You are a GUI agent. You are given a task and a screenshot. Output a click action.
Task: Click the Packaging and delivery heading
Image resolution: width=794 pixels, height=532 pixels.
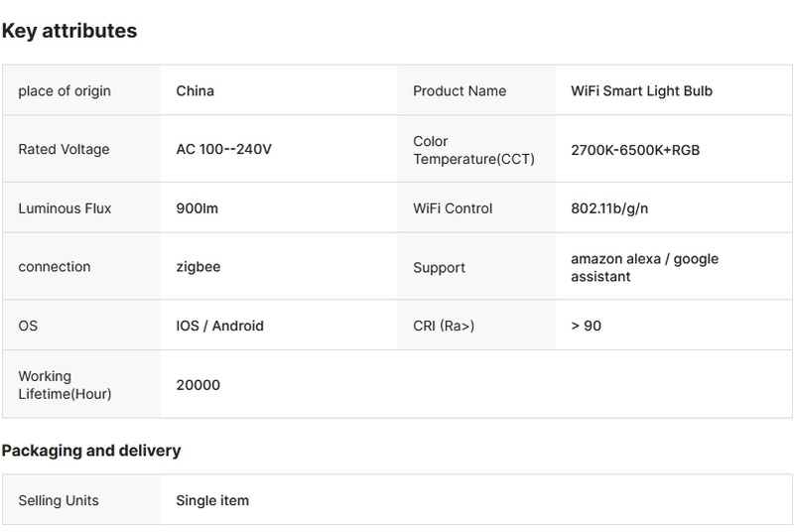pyautogui.click(x=91, y=451)
